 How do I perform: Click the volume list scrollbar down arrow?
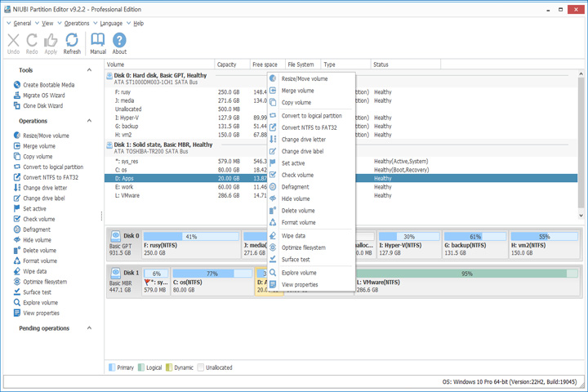coord(581,216)
